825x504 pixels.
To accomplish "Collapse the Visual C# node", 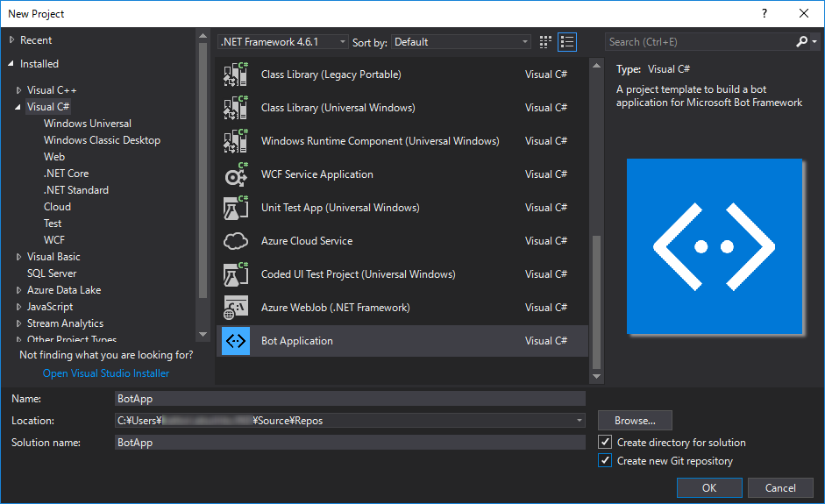I will tap(18, 107).
